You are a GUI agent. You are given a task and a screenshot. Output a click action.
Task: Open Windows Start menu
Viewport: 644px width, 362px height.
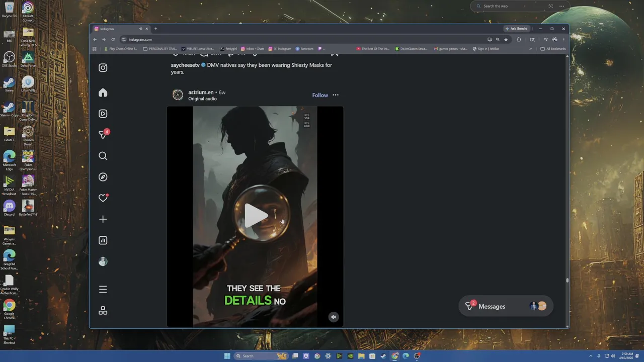(x=227, y=356)
